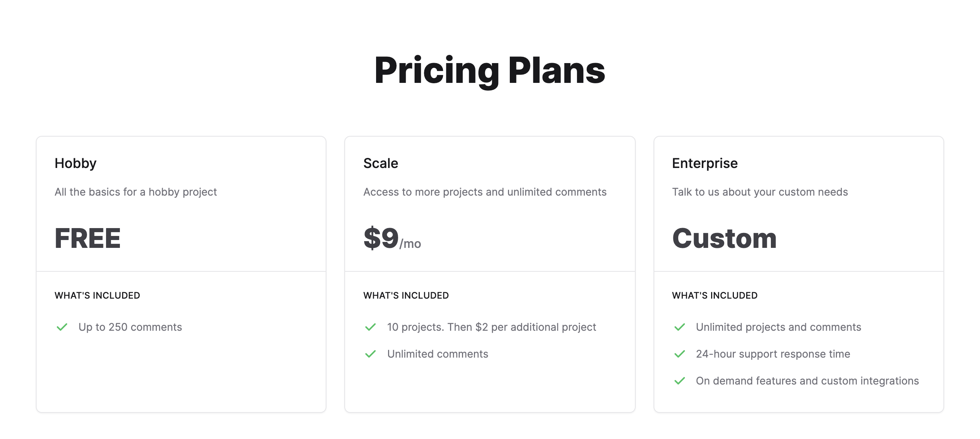980x439 pixels.
Task: Click 'Talk to us about your custom needs'
Action: tap(760, 192)
